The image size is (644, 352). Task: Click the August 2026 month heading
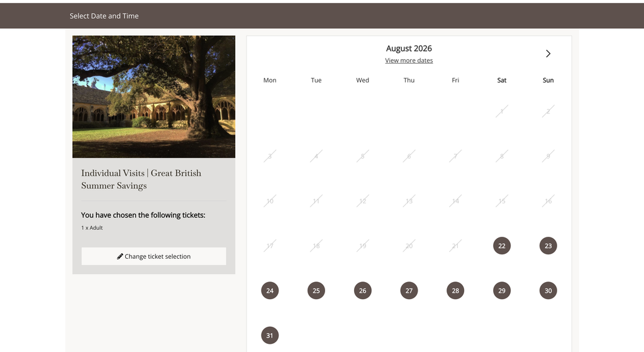coord(409,48)
